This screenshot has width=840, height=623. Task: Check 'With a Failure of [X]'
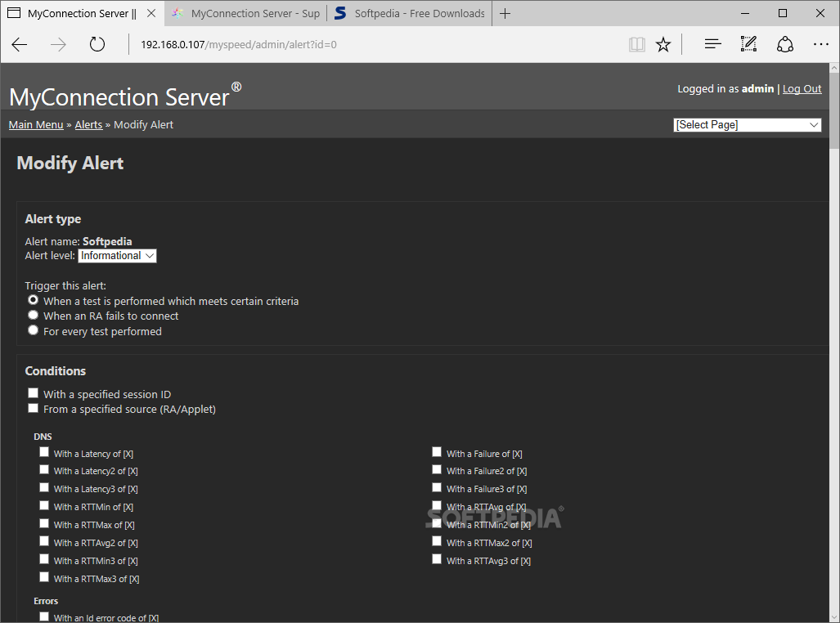tap(437, 452)
